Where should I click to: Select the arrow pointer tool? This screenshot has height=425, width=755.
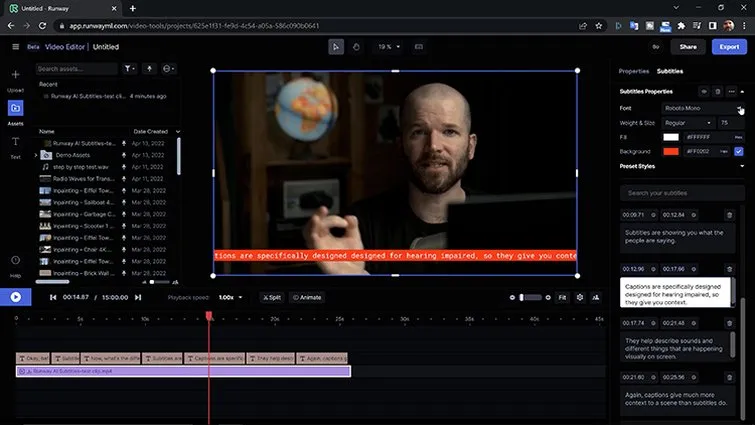click(338, 46)
